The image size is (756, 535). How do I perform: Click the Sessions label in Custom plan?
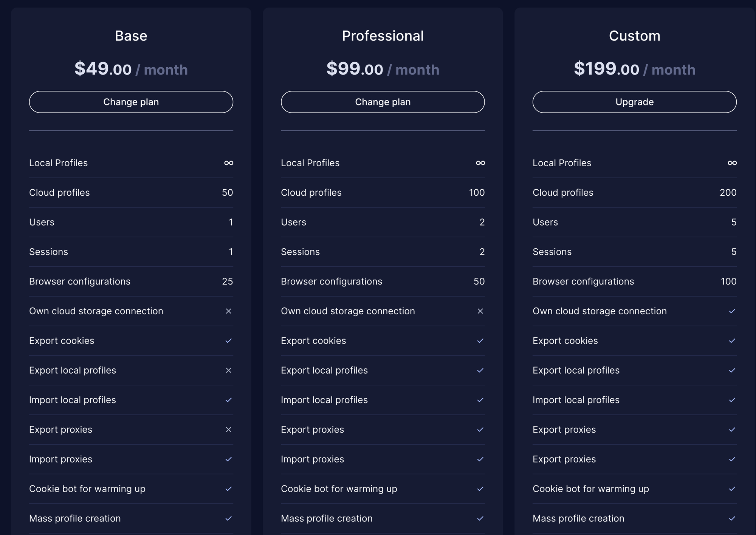tap(552, 252)
